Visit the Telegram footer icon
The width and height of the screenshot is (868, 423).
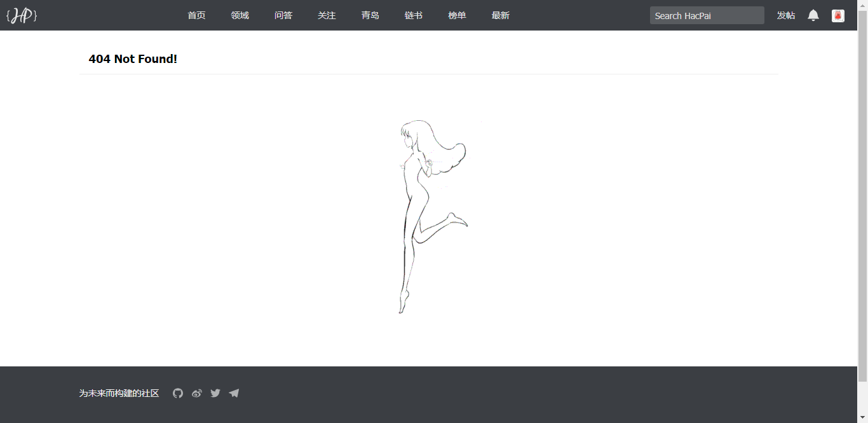point(234,393)
